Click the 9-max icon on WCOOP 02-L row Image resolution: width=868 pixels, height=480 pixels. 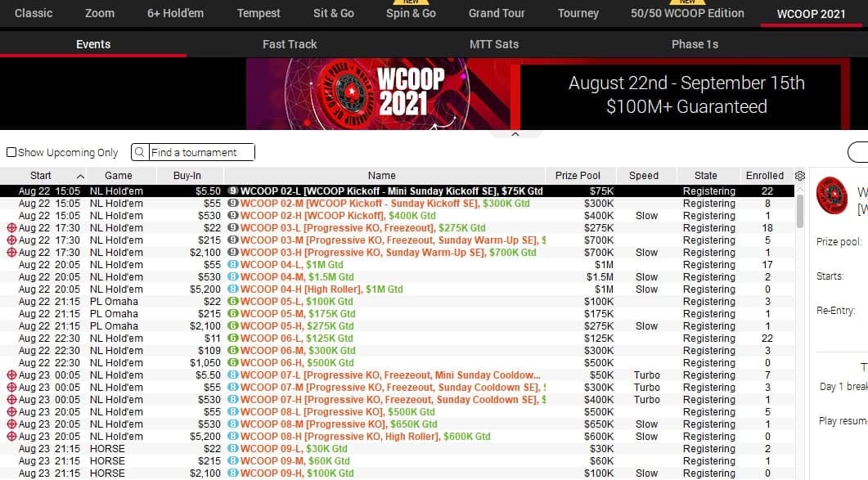(x=233, y=191)
